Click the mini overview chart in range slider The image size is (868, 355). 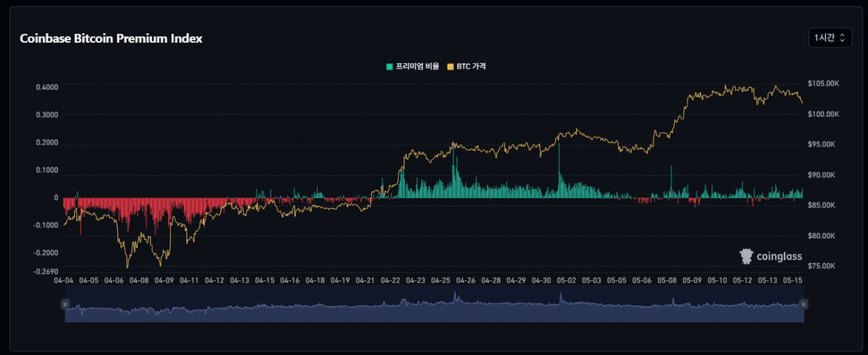[x=434, y=305]
